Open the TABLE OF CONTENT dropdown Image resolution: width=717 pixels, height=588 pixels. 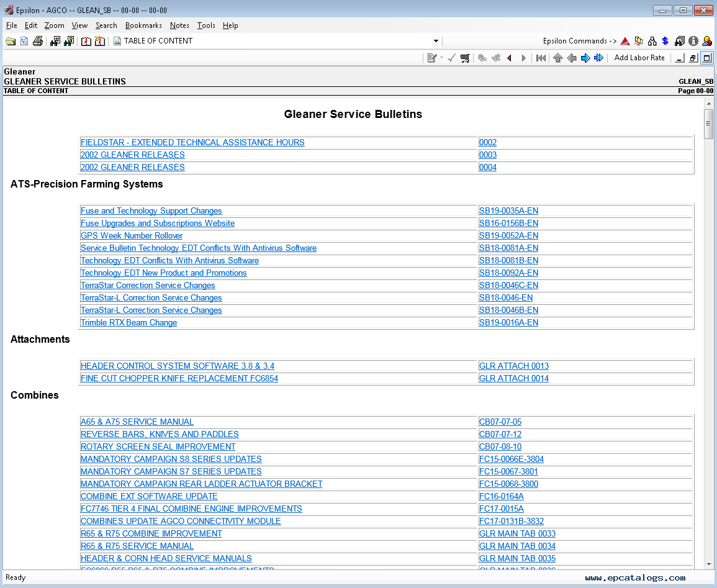(436, 41)
